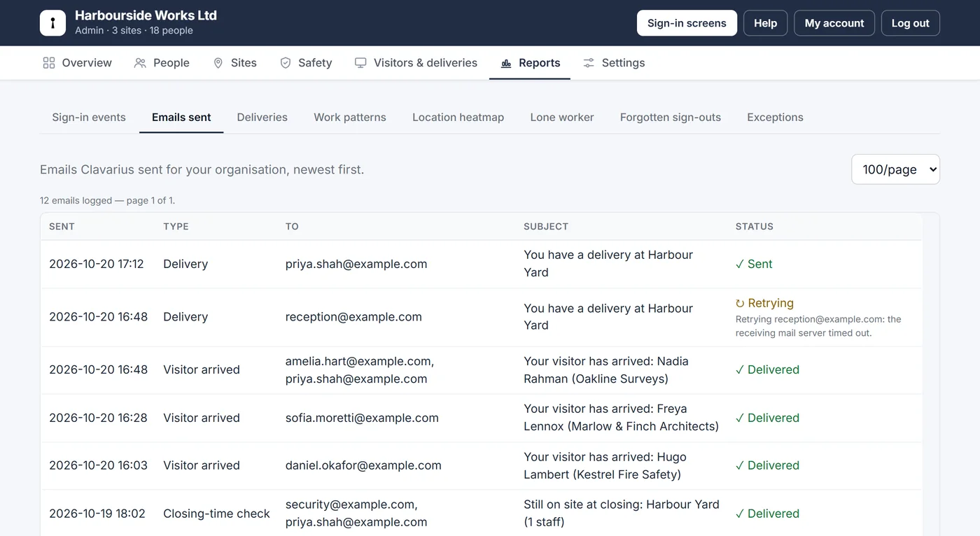Open the Settings section label
The width and height of the screenshot is (980, 536).
pos(623,63)
